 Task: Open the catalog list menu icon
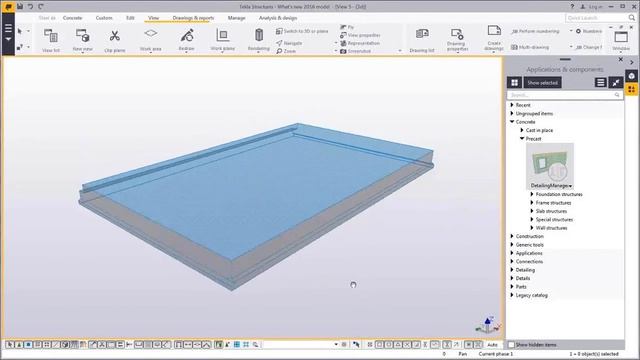coord(600,82)
